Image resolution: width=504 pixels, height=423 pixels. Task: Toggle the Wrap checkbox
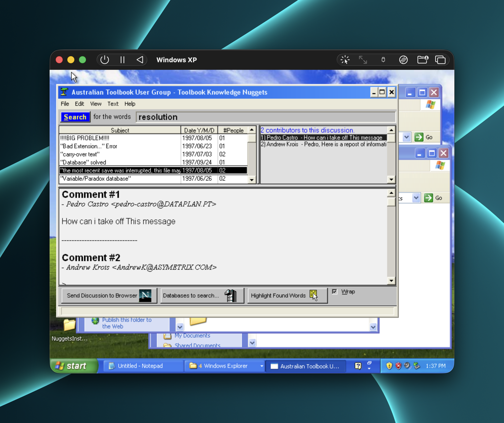coord(334,291)
